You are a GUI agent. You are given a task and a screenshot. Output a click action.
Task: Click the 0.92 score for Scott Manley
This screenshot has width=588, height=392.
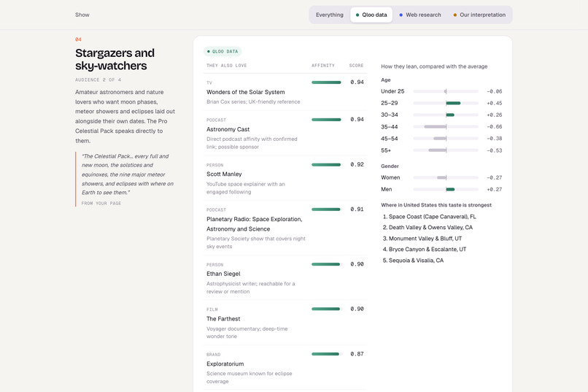coord(357,164)
